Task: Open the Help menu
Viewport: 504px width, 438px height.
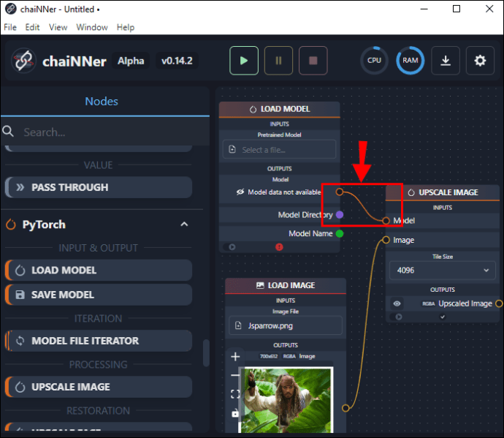Action: (x=126, y=27)
